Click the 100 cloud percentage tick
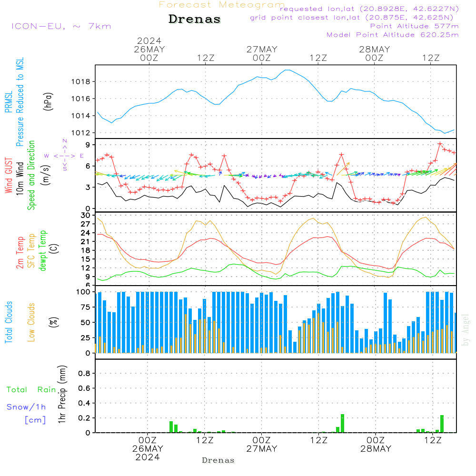Image resolution: width=476 pixels, height=476 pixels. (x=83, y=292)
